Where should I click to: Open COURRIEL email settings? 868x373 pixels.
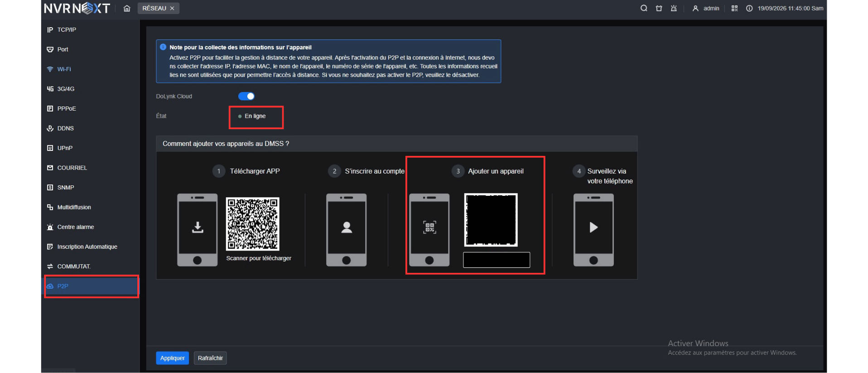pos(91,168)
